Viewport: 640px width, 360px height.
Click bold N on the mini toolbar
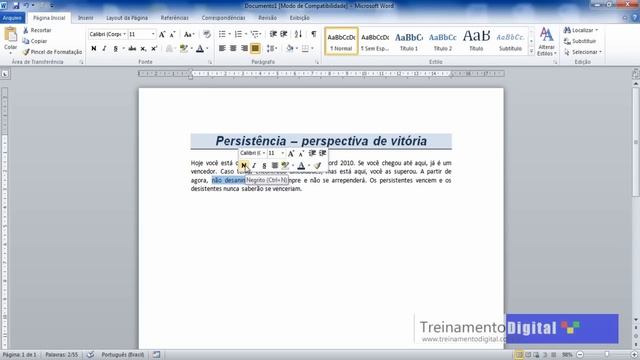point(244,165)
